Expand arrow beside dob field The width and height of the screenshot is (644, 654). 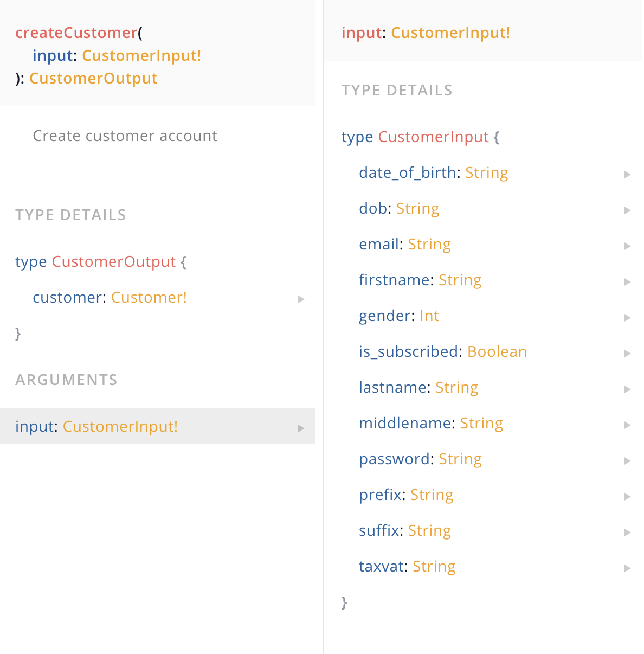coord(627,210)
